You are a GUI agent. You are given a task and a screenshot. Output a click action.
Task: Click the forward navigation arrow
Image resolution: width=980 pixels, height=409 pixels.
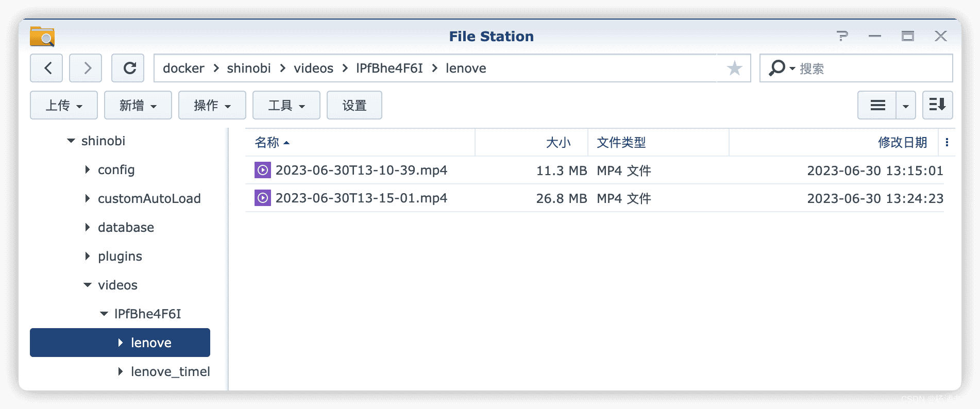tap(86, 68)
